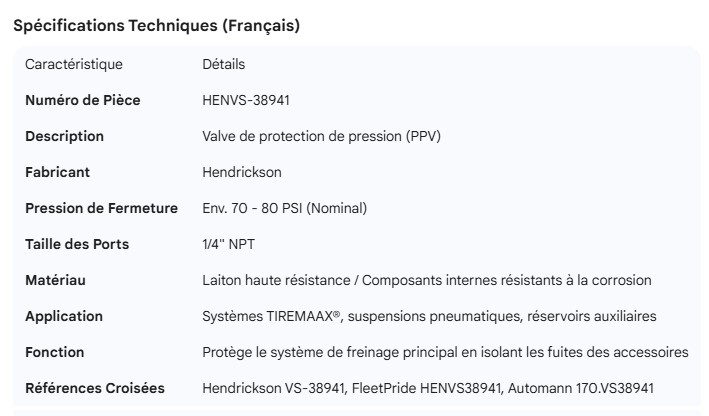Select the Application row label
Image resolution: width=709 pixels, height=416 pixels.
coord(64,316)
